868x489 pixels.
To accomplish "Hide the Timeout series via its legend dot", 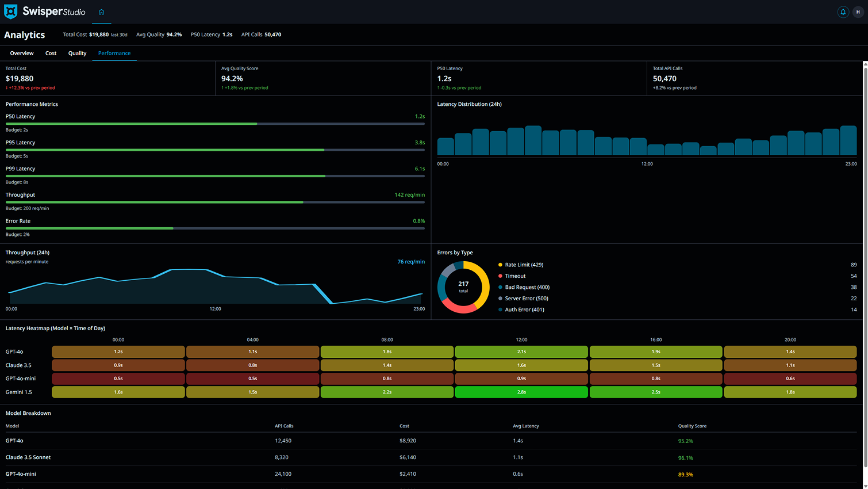I will tap(501, 276).
